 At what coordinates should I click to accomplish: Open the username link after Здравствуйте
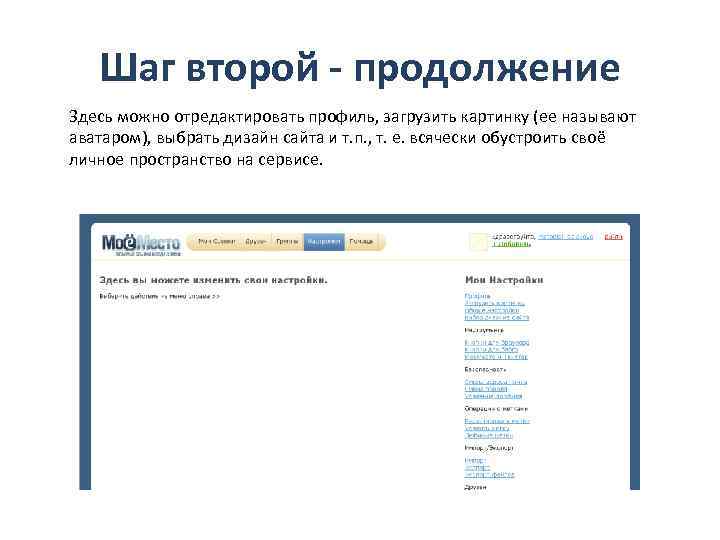[565, 236]
